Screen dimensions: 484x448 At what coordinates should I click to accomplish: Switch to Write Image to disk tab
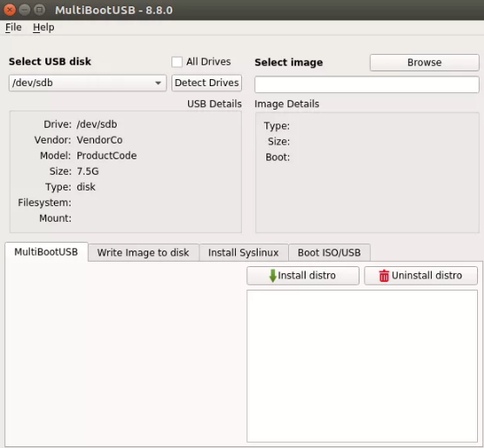pyautogui.click(x=144, y=252)
